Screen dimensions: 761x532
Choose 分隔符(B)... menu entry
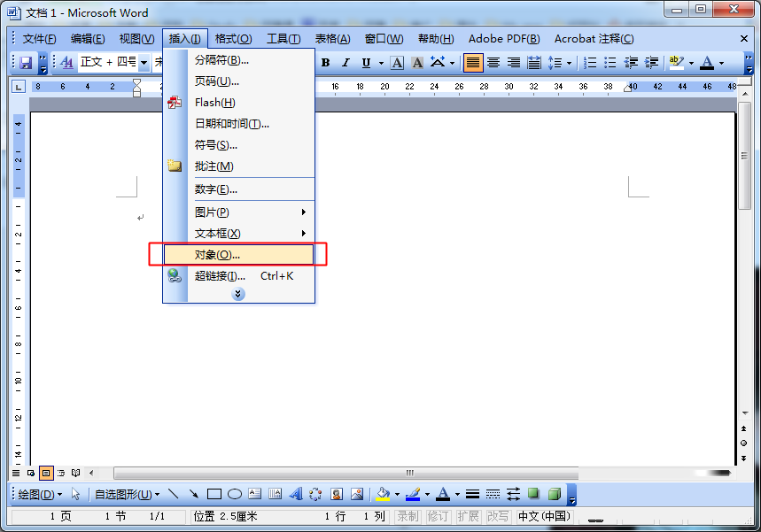point(238,60)
